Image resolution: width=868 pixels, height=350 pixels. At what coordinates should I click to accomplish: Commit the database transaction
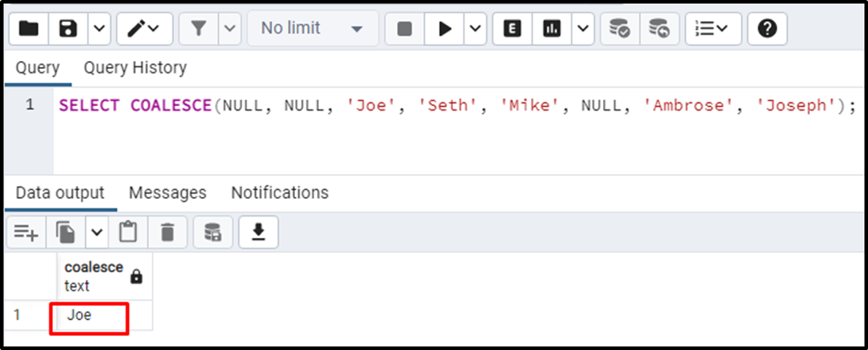620,29
